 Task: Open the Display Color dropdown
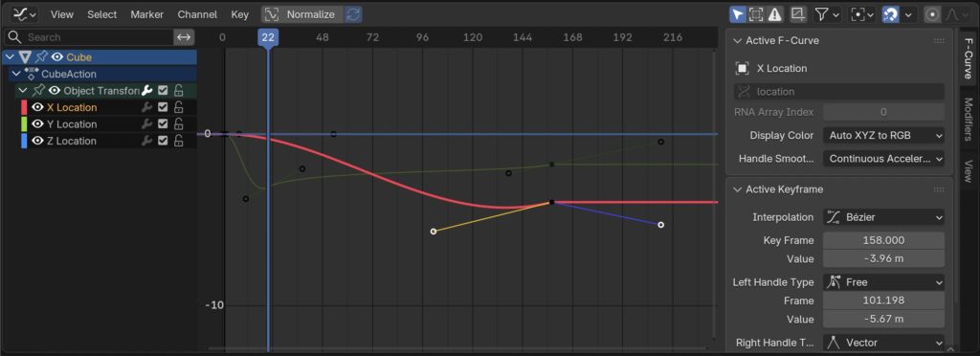coord(883,135)
